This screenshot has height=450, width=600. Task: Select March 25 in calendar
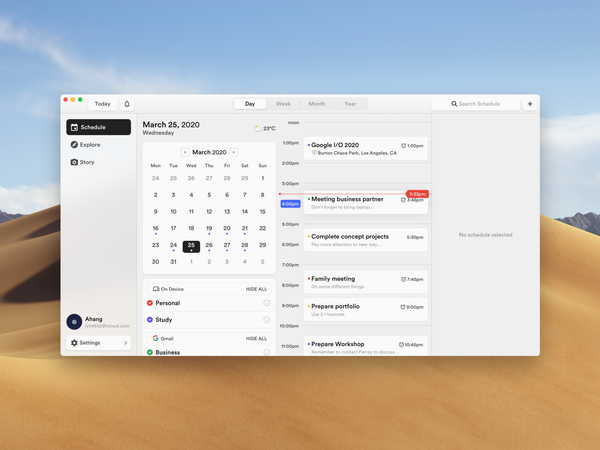pyautogui.click(x=191, y=246)
